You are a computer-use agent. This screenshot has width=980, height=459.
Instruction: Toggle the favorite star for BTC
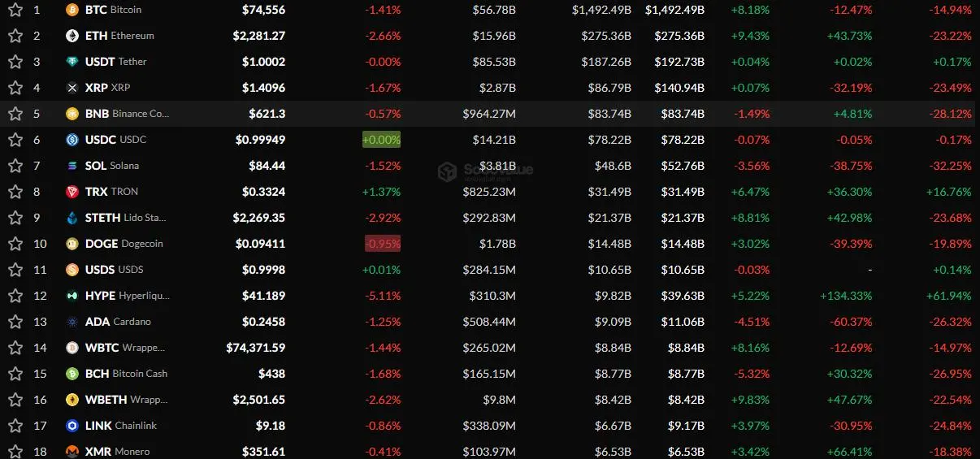tap(15, 10)
